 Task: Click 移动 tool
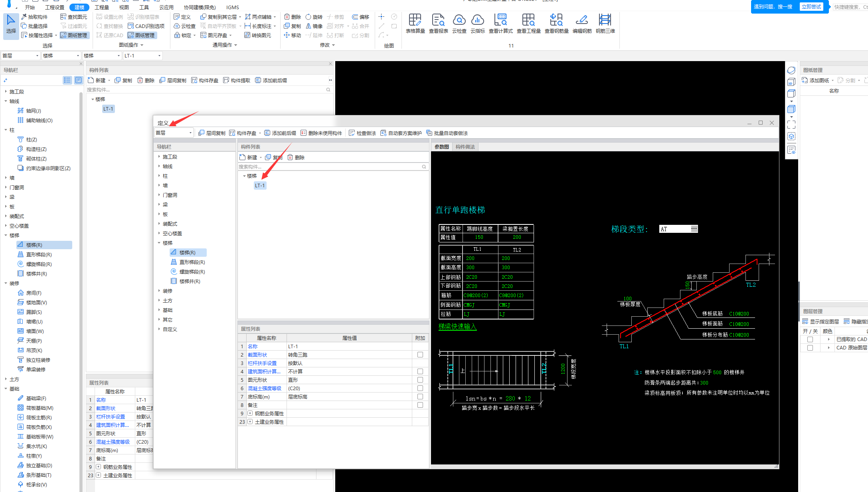pos(293,35)
